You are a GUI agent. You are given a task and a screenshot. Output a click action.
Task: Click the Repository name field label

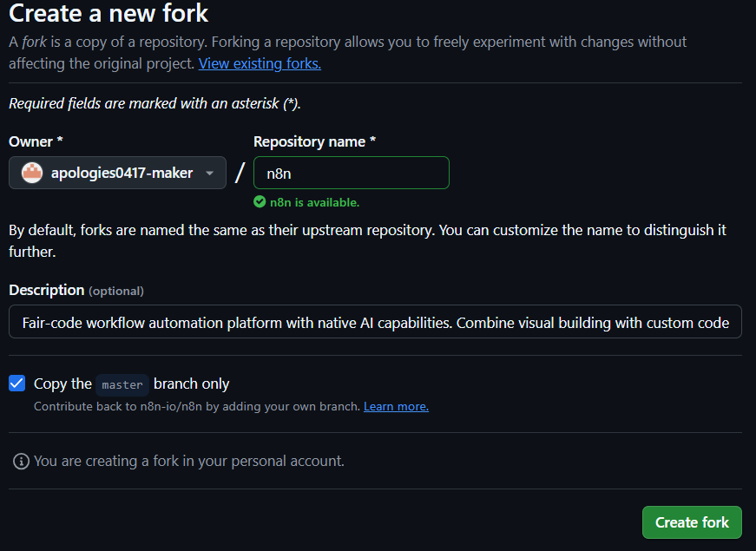click(314, 141)
